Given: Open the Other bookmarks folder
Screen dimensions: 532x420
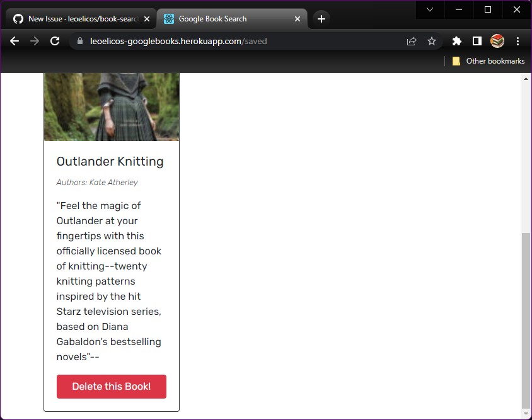Looking at the screenshot, I should pyautogui.click(x=489, y=61).
